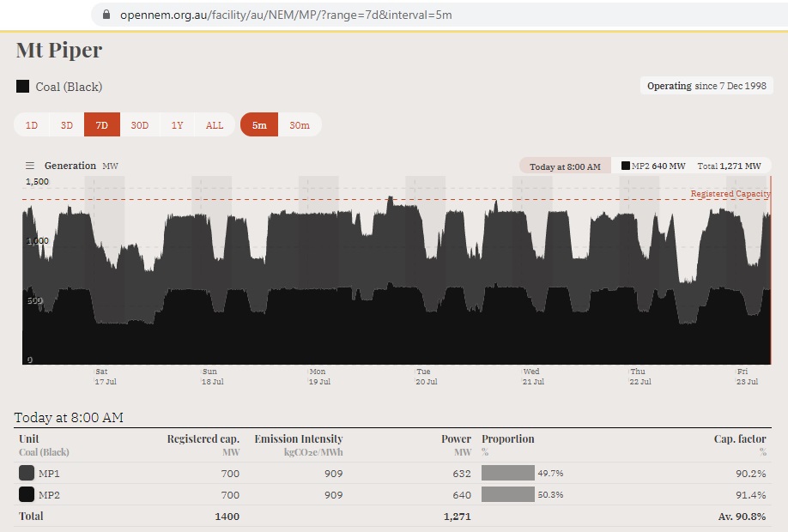Click the total power value 1,271

coord(458,516)
